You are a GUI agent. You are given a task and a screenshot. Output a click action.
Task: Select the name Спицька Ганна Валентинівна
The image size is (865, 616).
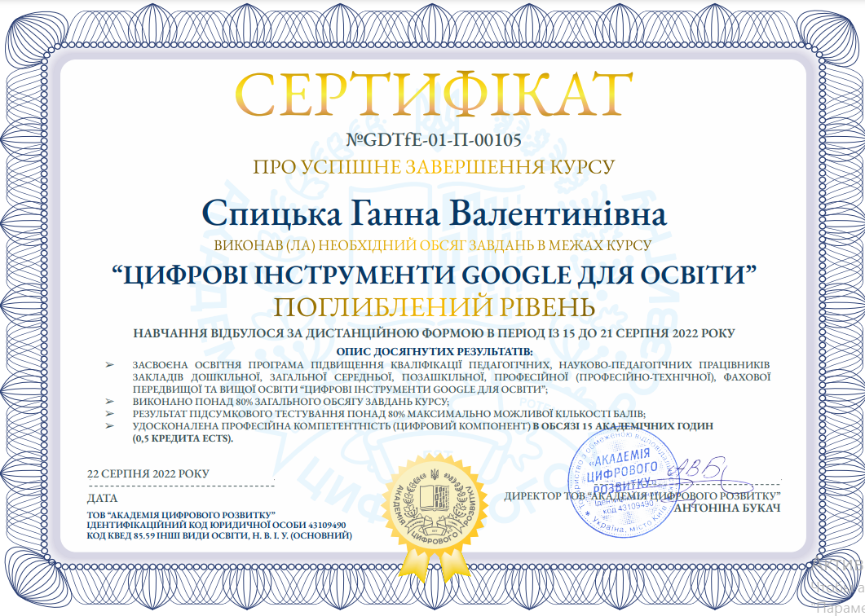click(x=435, y=214)
